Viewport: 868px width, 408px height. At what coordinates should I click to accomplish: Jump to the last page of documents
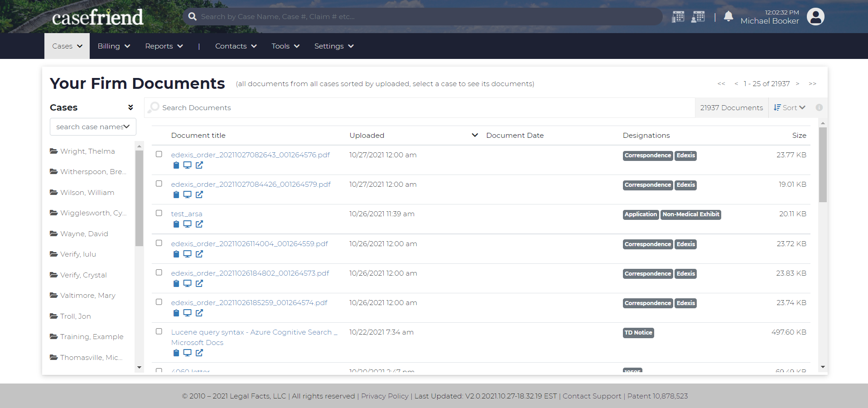812,84
